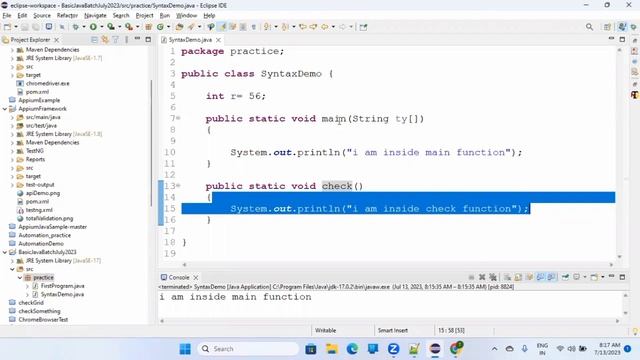Open the Window menu
This screenshot has height=360, width=640.
pyautogui.click(x=186, y=16)
